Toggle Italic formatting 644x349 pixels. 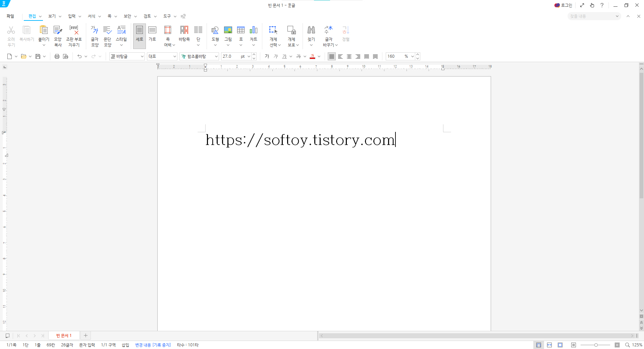[276, 56]
